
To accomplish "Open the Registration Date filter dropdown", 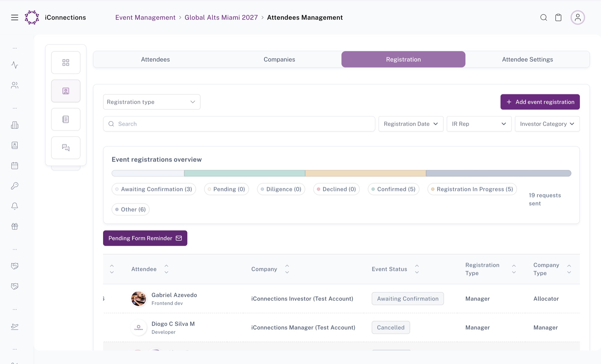I will pyautogui.click(x=411, y=124).
